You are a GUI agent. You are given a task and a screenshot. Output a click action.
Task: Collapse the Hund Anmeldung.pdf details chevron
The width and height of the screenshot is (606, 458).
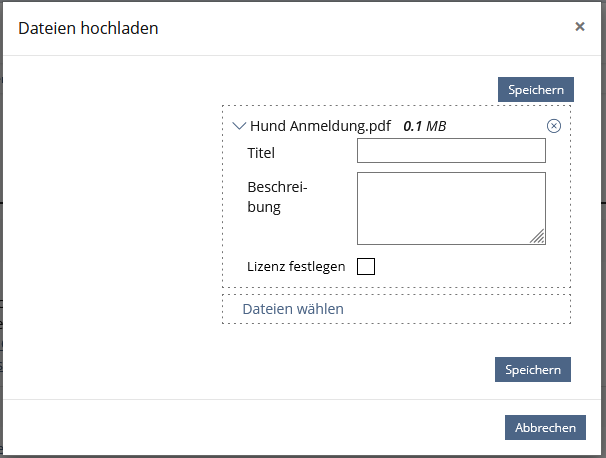click(x=238, y=126)
